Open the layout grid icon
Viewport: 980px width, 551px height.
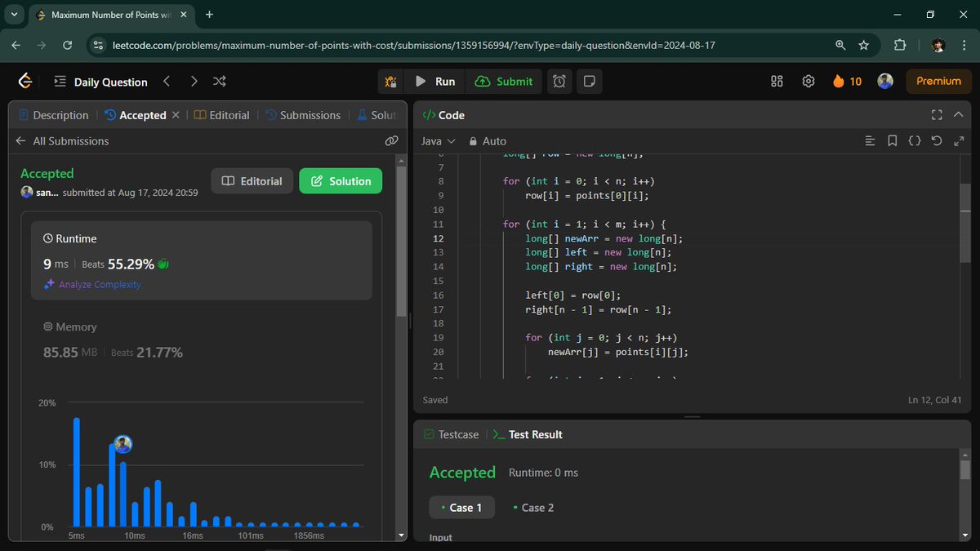(x=777, y=81)
